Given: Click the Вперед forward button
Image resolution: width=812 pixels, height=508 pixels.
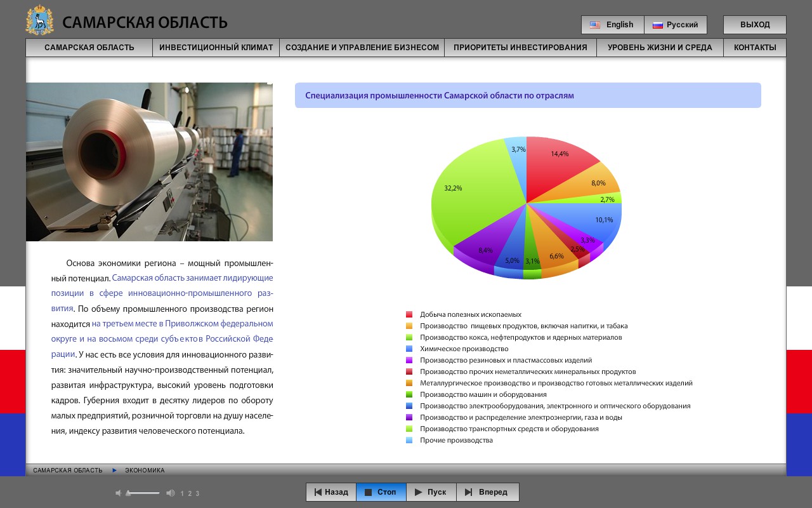Looking at the screenshot, I should click(488, 492).
